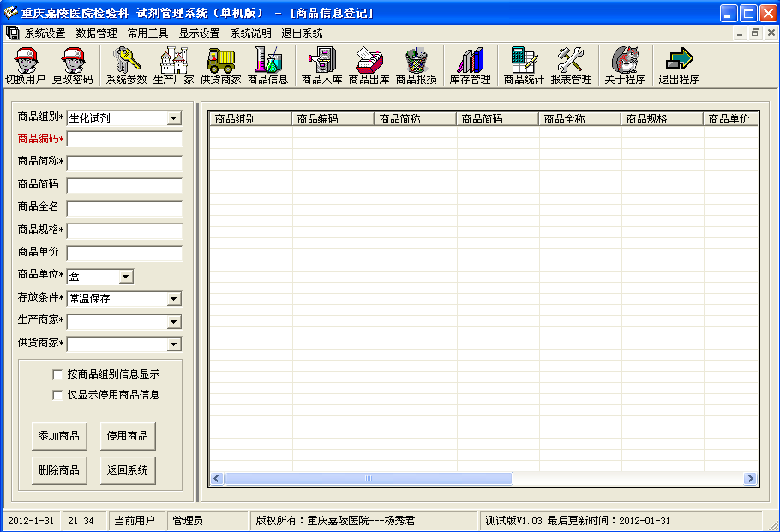Click the 当前用户 status bar label
The height and width of the screenshot is (532, 780).
135,521
